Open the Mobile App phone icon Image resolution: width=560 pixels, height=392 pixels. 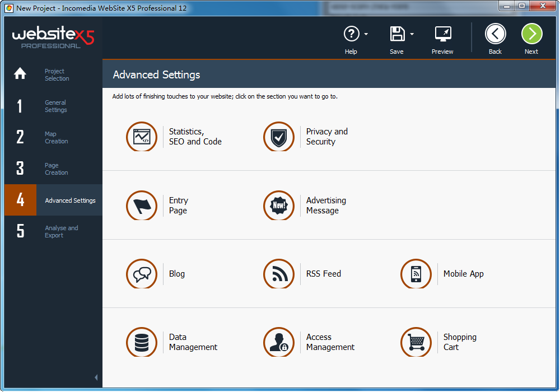pos(416,274)
